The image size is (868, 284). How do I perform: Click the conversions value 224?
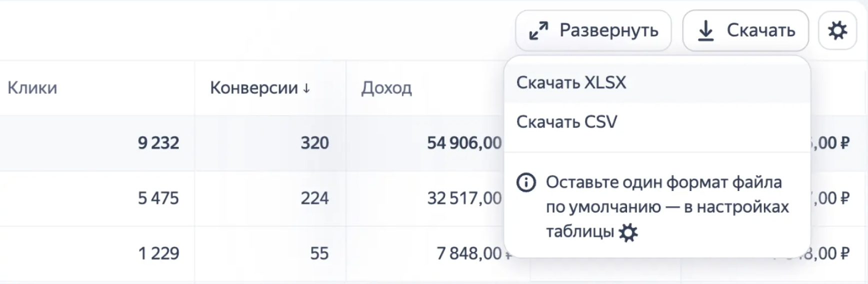pos(314,198)
